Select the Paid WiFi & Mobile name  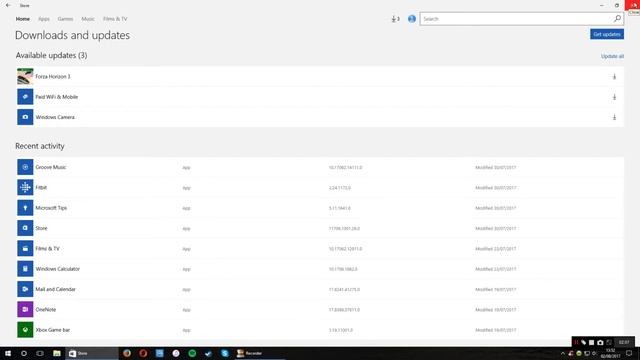coord(56,97)
